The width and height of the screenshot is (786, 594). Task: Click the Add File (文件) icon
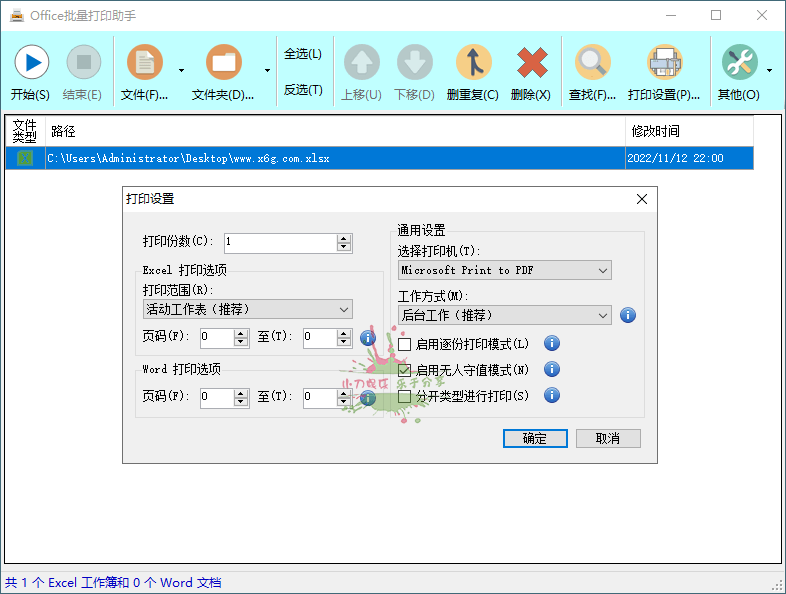(145, 63)
